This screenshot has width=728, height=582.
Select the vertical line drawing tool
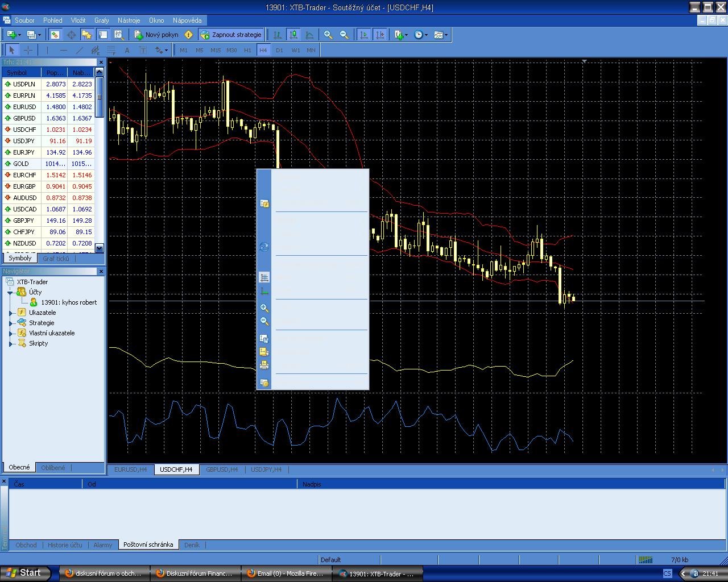(47, 50)
